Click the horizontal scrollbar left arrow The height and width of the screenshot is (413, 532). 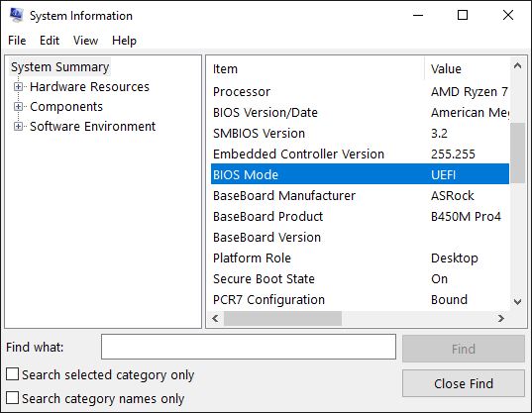coord(215,318)
